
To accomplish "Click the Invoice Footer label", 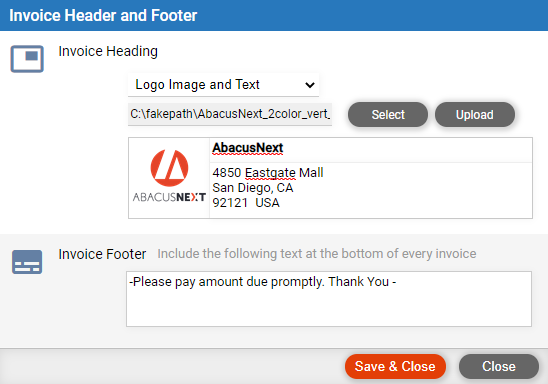I will pyautogui.click(x=102, y=254).
